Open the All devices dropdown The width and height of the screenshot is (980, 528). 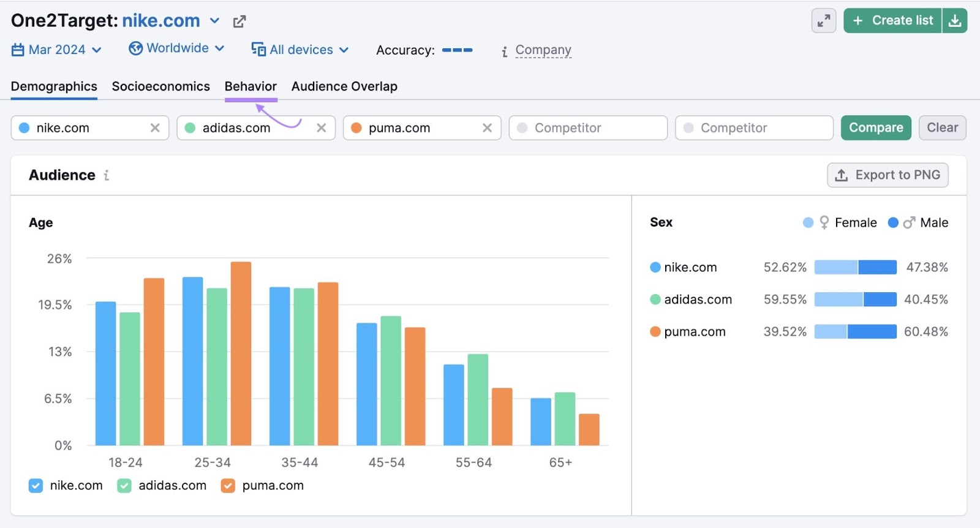tap(300, 50)
